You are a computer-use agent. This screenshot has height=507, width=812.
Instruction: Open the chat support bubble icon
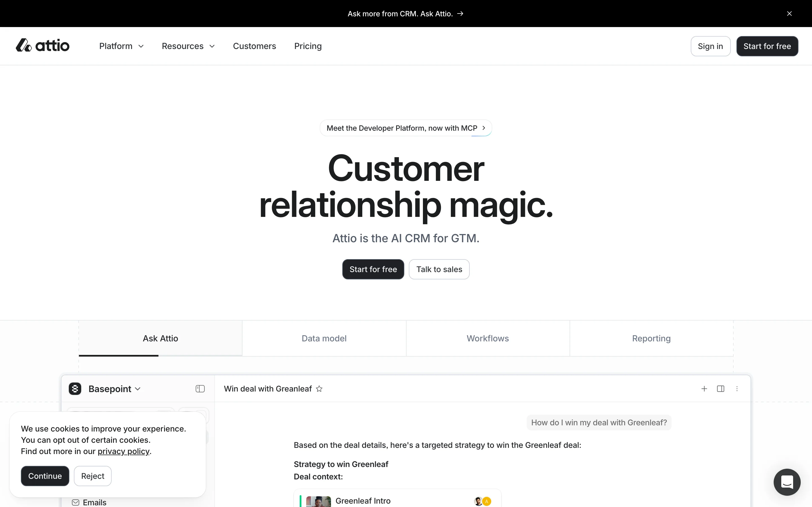pos(787,482)
